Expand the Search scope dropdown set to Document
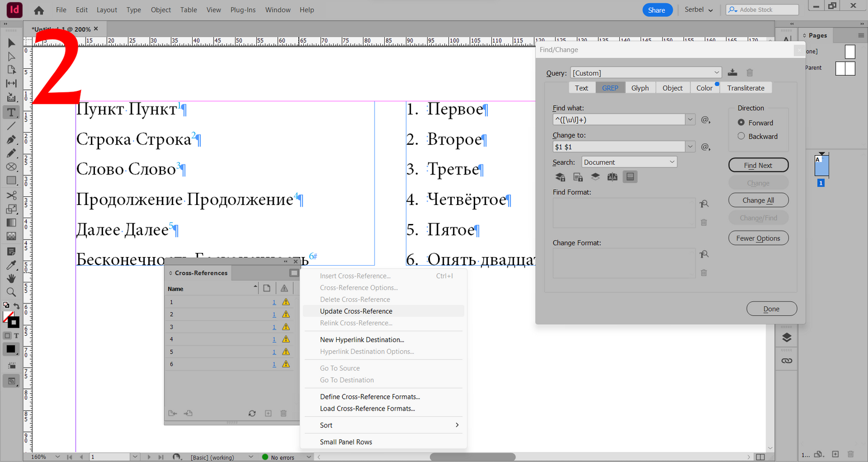This screenshot has height=462, width=868. point(630,162)
